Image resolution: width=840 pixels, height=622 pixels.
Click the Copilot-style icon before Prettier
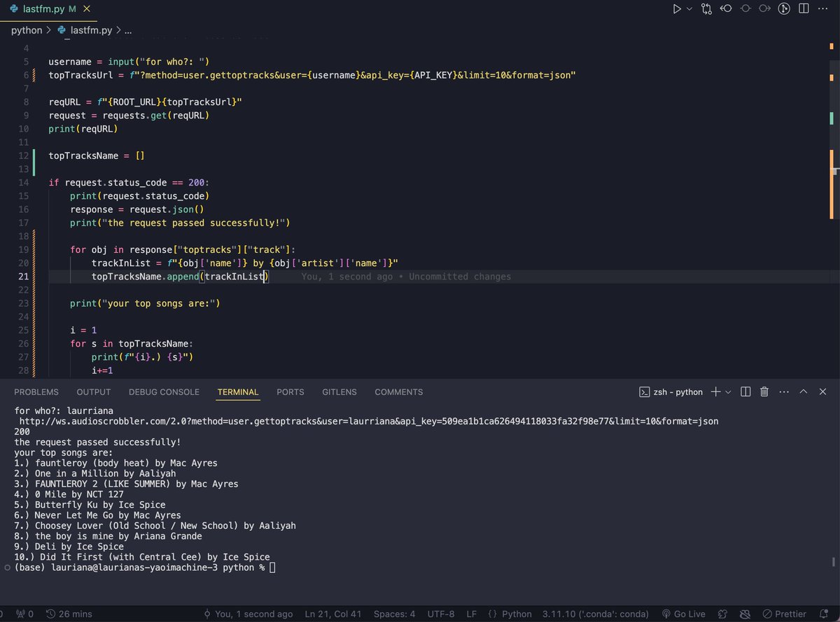745,614
